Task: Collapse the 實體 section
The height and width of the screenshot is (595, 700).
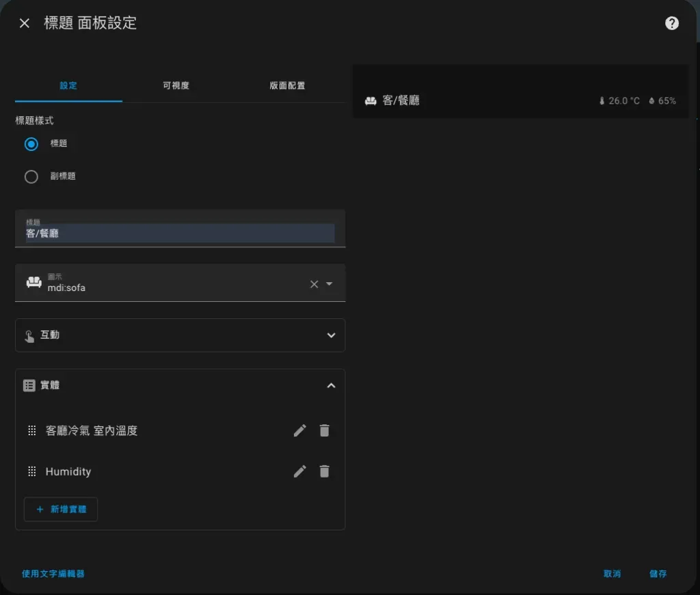Action: pyautogui.click(x=331, y=385)
